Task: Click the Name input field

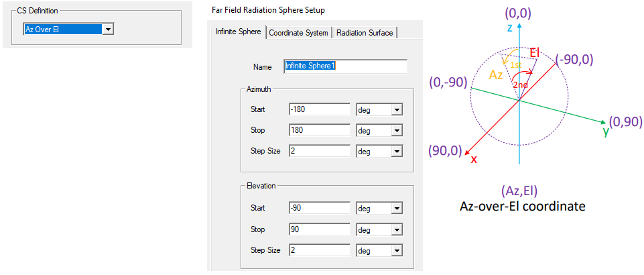Action: tap(345, 66)
